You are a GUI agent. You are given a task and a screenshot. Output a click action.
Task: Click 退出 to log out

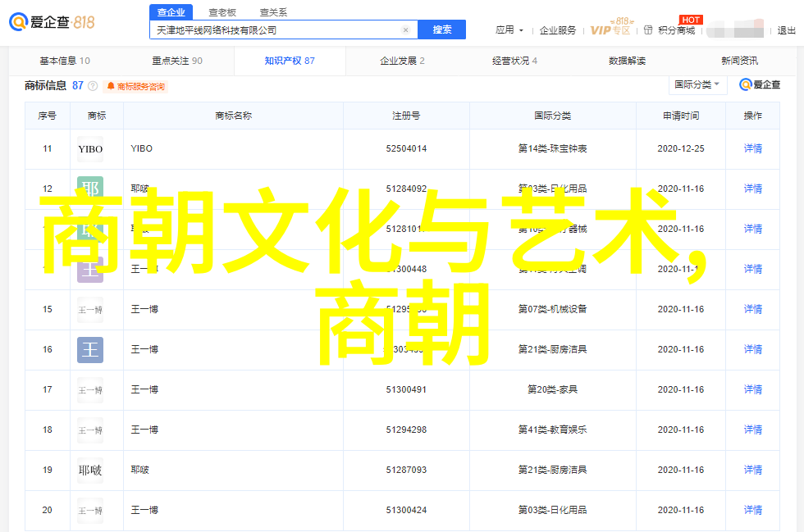[x=786, y=30]
